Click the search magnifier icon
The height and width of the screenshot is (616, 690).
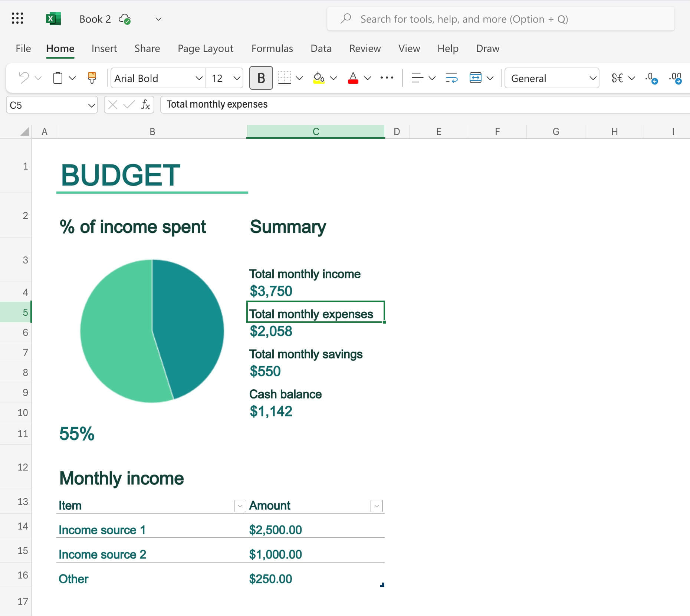346,19
